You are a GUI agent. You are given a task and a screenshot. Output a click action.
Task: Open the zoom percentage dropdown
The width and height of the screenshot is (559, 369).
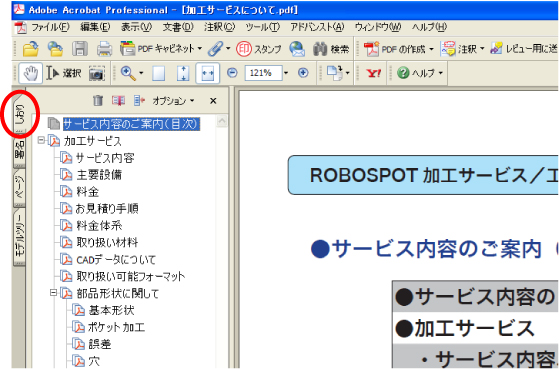click(286, 73)
